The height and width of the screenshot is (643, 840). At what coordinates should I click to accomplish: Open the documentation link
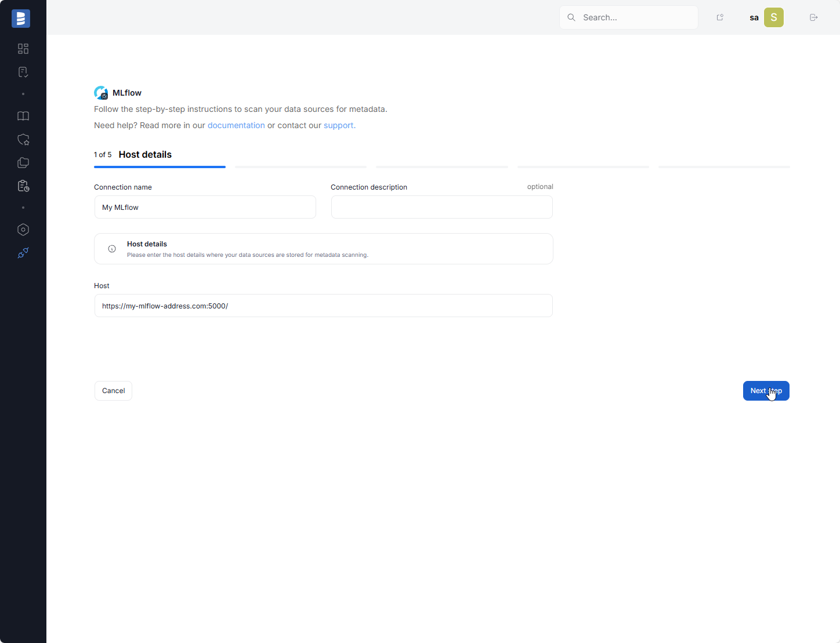(236, 125)
